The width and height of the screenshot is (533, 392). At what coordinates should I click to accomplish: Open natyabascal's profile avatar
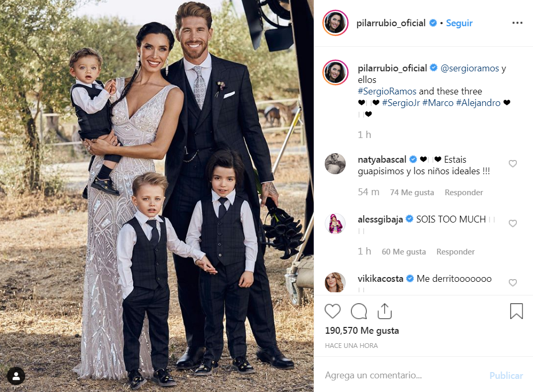(335, 164)
